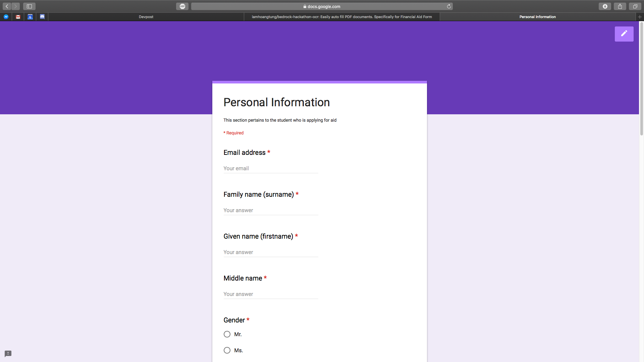Open the pinned Messenger tab
644x362 pixels.
point(6,17)
